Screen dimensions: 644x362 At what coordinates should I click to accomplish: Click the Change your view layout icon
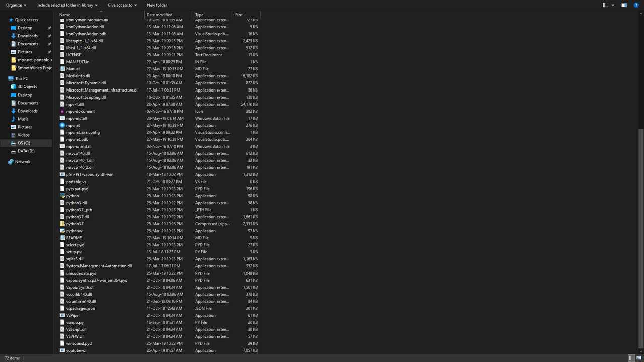pyautogui.click(x=606, y=5)
